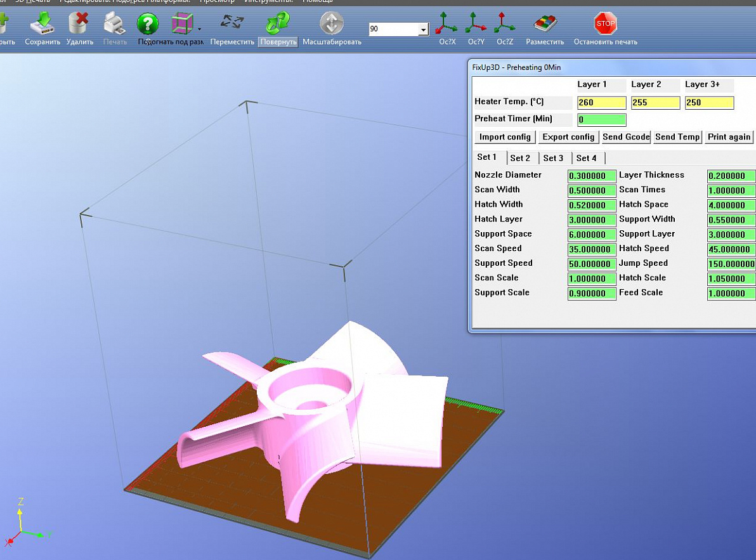The image size is (756, 560).
Task: Click the Print again button
Action: 729,137
